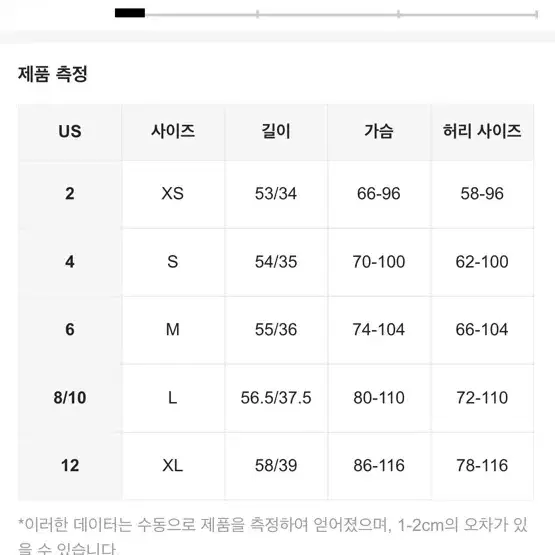Select the L size cell
Viewport: 555px width, 555px height.
pos(173,398)
